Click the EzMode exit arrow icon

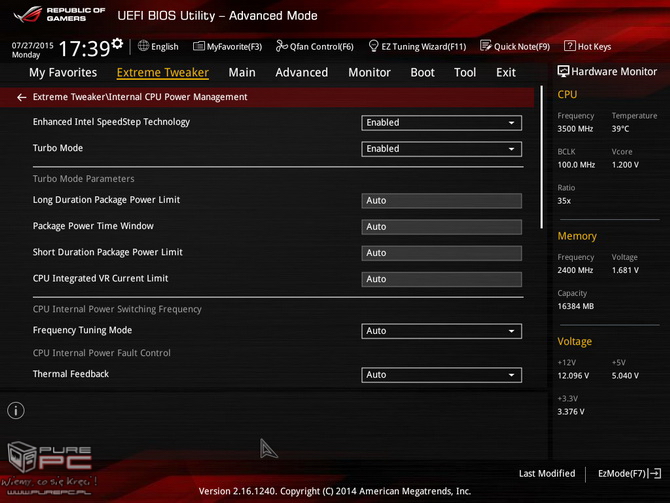[655, 474]
